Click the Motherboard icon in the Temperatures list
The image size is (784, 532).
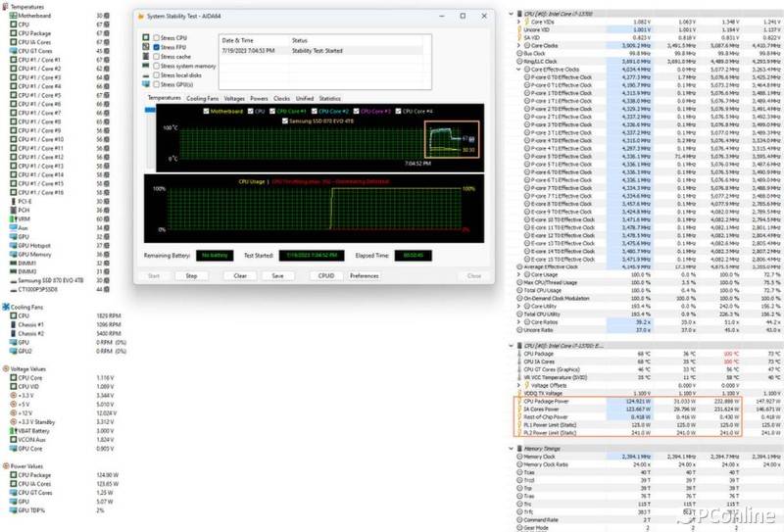pos(14,16)
